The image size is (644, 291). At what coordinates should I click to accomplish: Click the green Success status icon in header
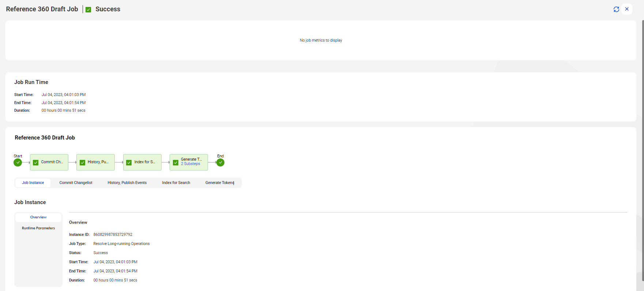pos(88,9)
